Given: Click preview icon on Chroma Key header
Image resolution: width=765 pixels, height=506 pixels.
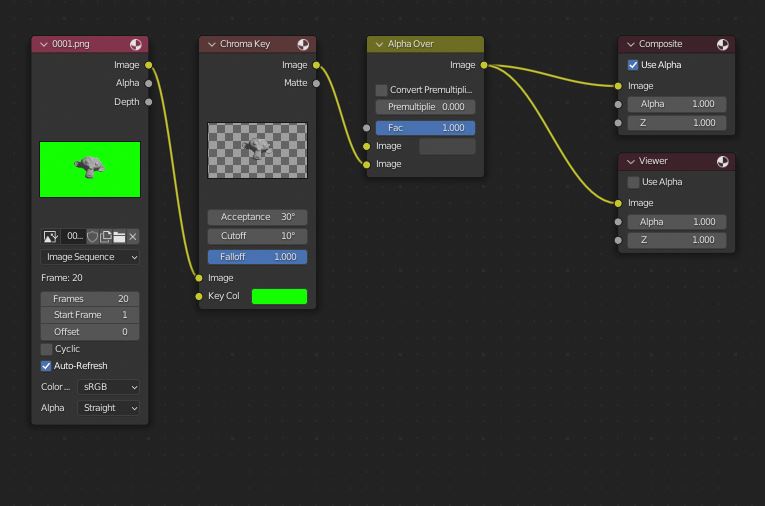Looking at the screenshot, I should coord(303,44).
